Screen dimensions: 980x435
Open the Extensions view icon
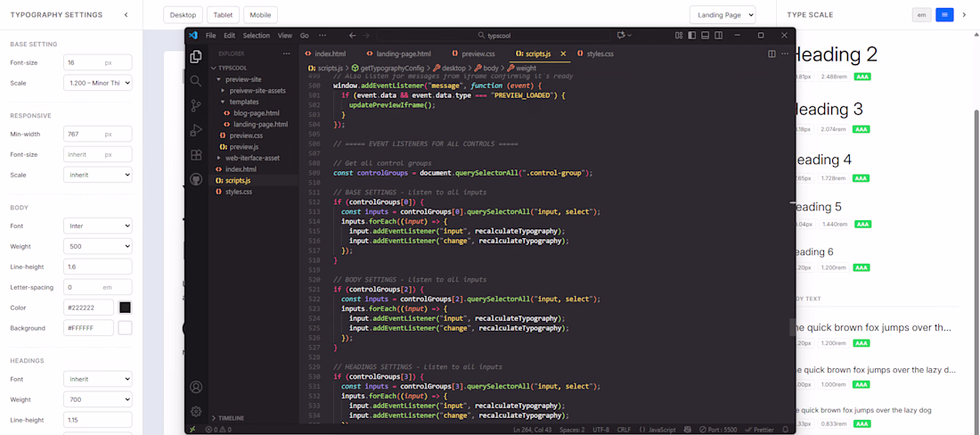(196, 155)
